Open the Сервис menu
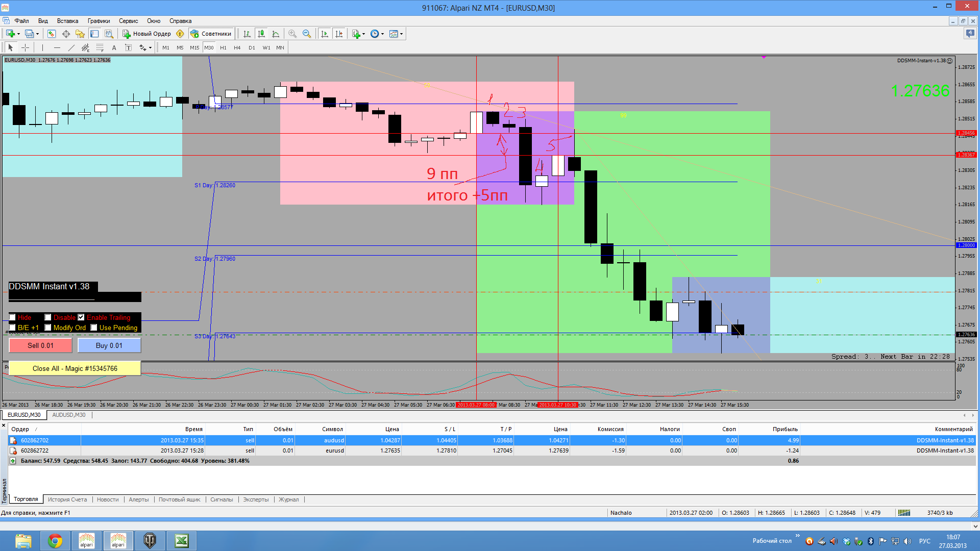Viewport: 980px width, 551px height. click(129, 21)
